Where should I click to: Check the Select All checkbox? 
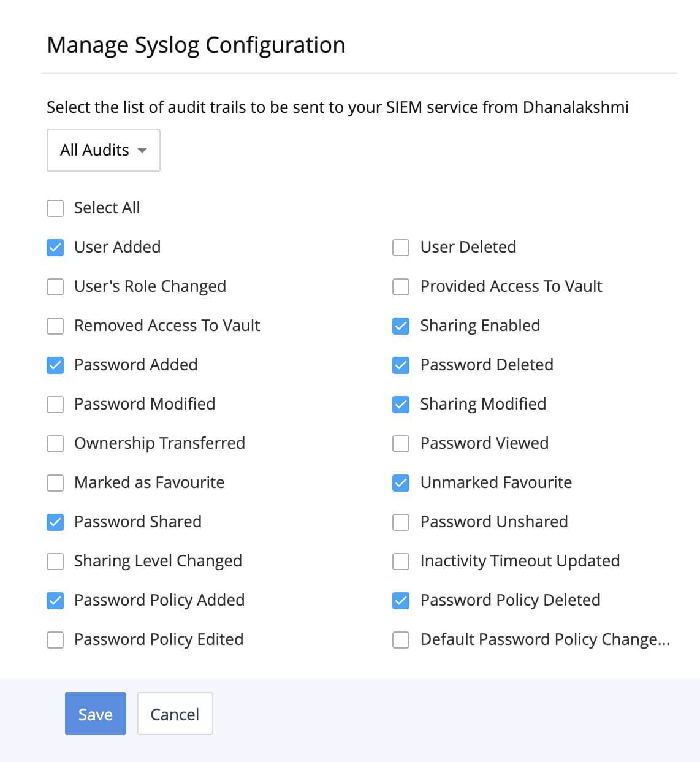click(x=55, y=208)
